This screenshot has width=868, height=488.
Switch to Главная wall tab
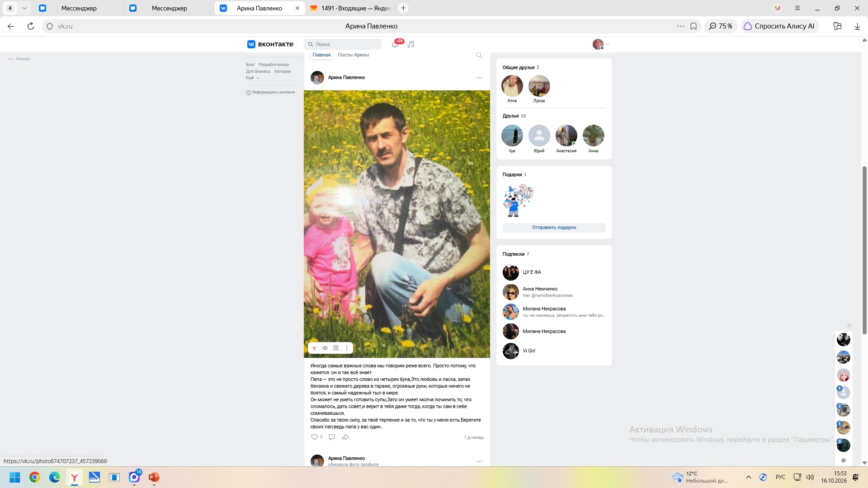tap(321, 55)
